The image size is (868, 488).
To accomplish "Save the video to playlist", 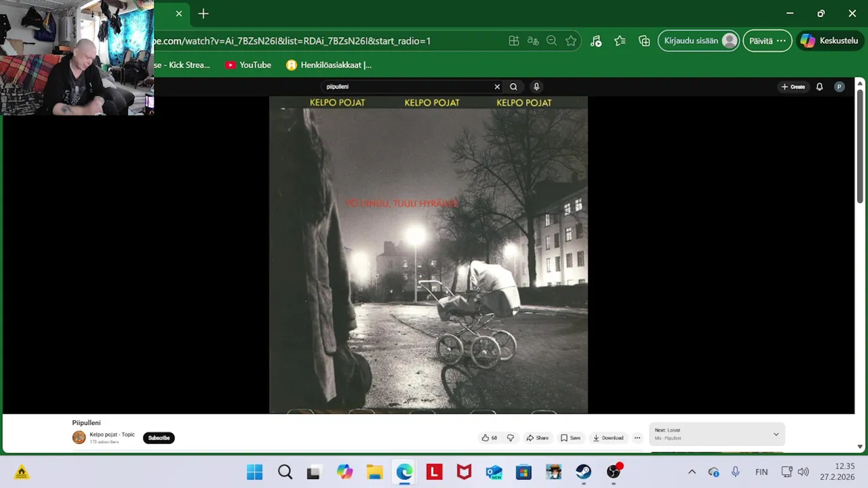I will 570,438.
